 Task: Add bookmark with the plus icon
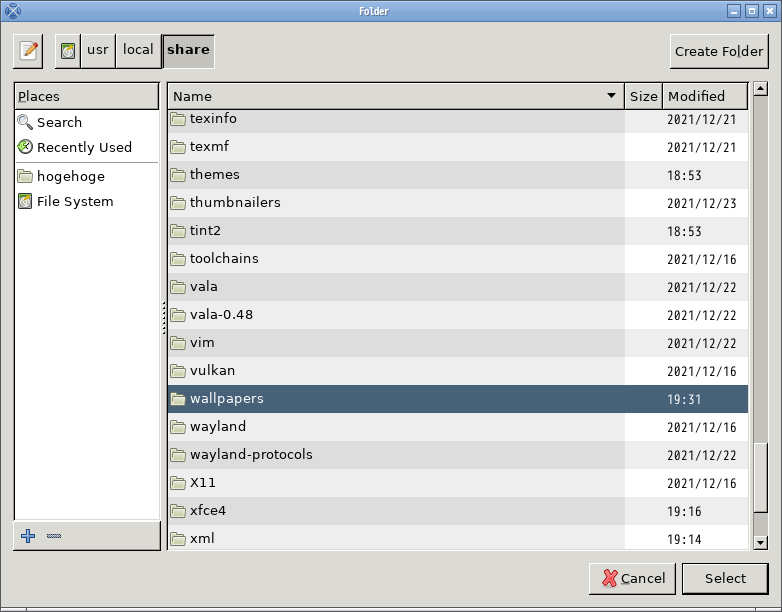click(28, 536)
